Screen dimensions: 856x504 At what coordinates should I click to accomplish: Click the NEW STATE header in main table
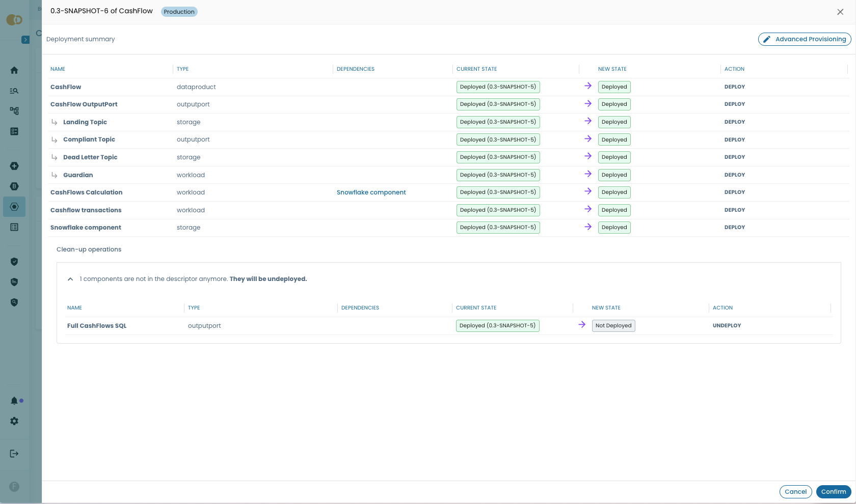point(612,69)
